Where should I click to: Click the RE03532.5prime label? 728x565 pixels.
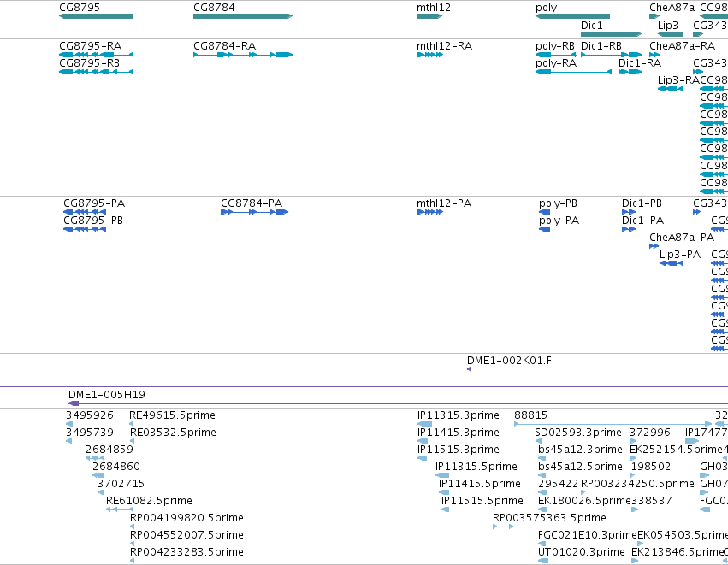(x=173, y=433)
